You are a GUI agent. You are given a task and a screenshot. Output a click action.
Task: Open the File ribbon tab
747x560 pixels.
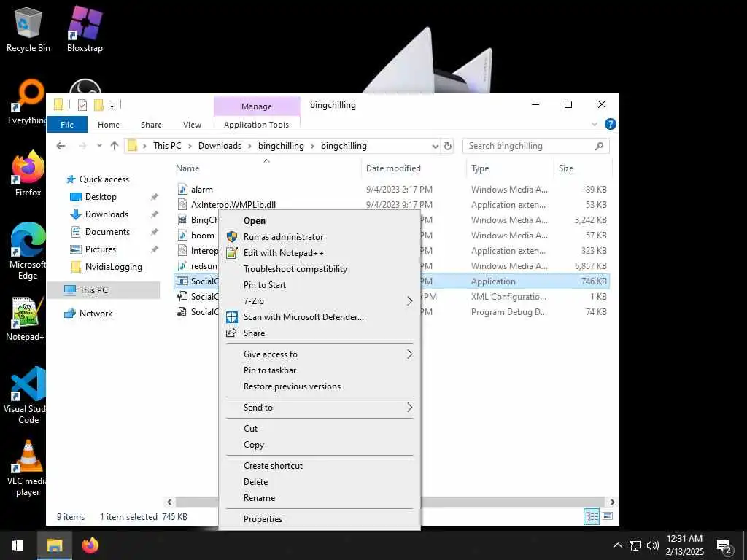(x=67, y=124)
